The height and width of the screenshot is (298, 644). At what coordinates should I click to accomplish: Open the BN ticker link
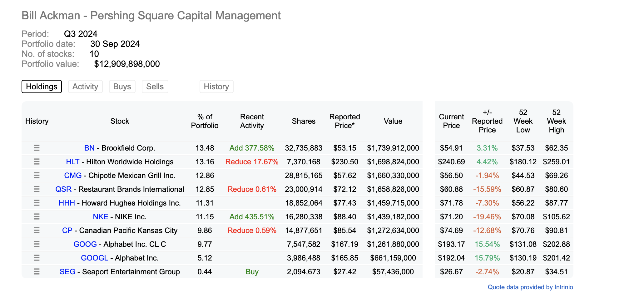[x=89, y=148]
